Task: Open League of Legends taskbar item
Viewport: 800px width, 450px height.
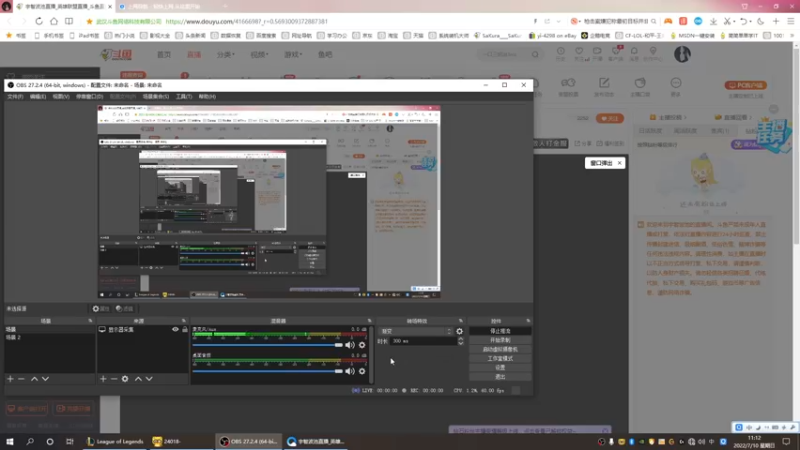Action: [x=115, y=441]
